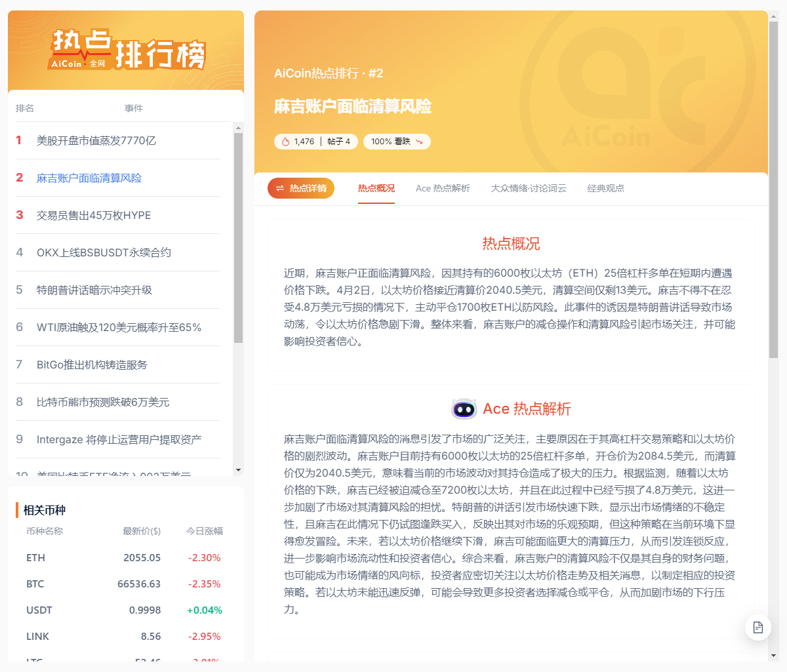Click the flame heat icon beside 1,476
Image resolution: width=787 pixels, height=672 pixels.
(x=286, y=141)
